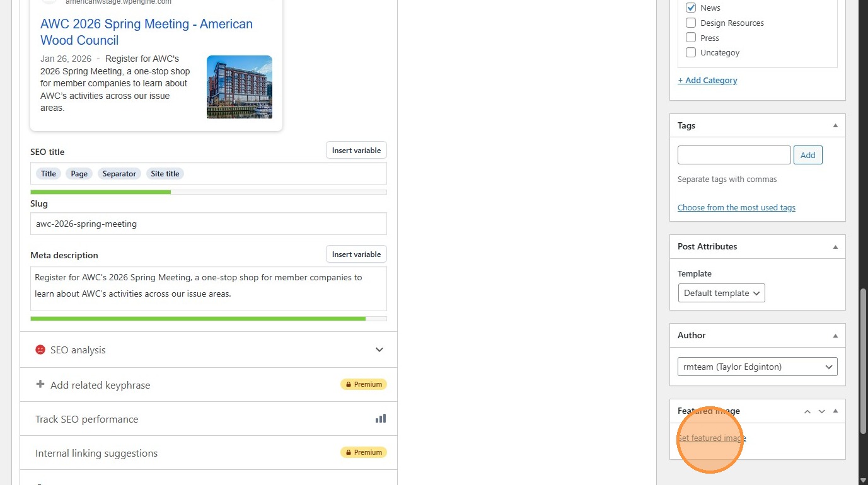
Task: Click the page vertical scrollbar thumb
Action: coord(863,361)
